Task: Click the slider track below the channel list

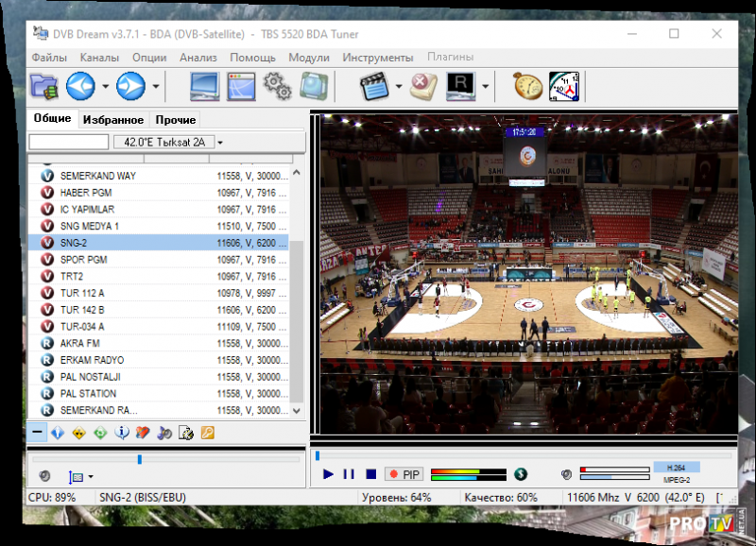Action: [x=166, y=460]
